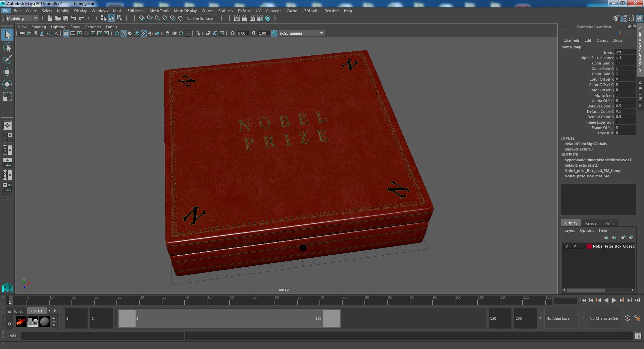This screenshot has height=349, width=644.
Task: Activate the Select tool arrow
Action: click(x=7, y=35)
